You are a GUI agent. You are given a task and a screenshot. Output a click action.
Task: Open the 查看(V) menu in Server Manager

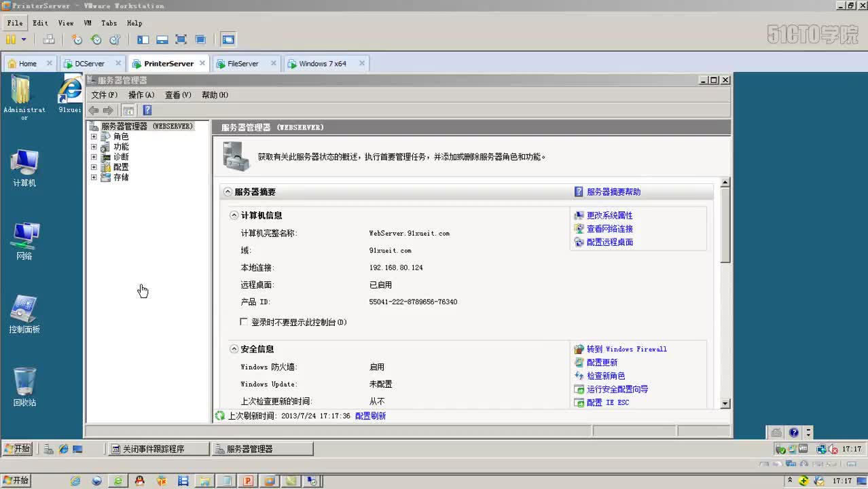(178, 95)
